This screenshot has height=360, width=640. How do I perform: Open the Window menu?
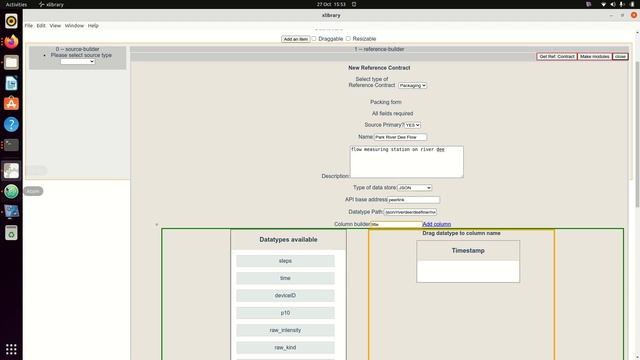coord(74,26)
